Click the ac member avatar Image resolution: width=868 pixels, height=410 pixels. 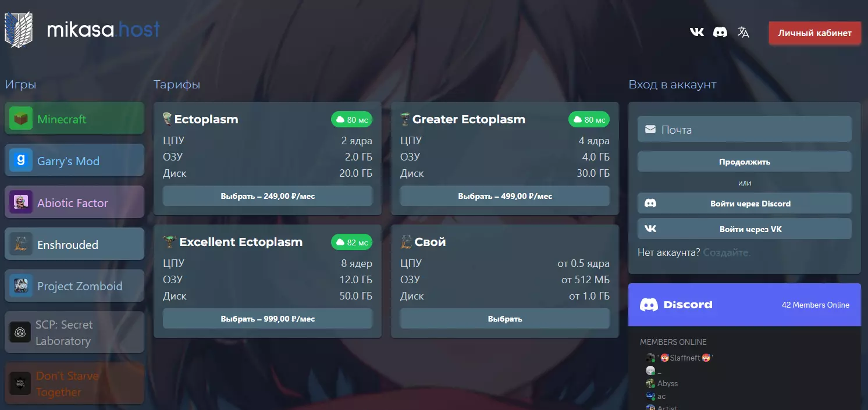650,396
